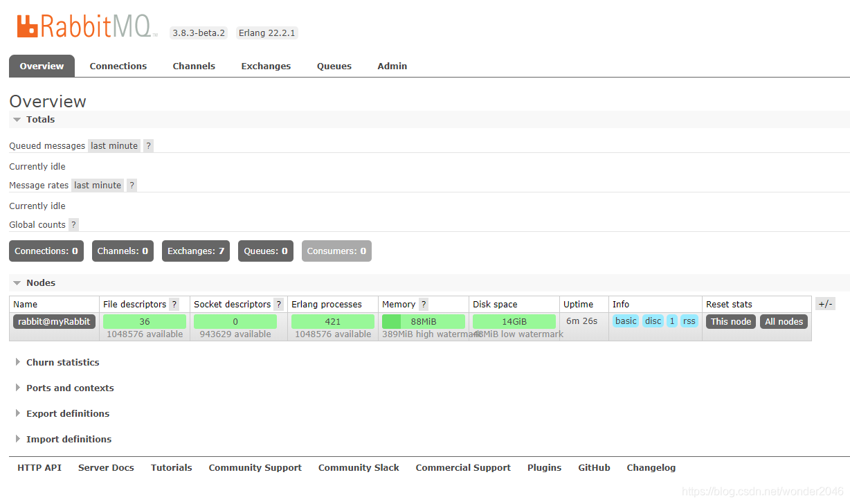Click the version 3.8.3-beta.2 label
This screenshot has width=850, height=504.
[199, 33]
